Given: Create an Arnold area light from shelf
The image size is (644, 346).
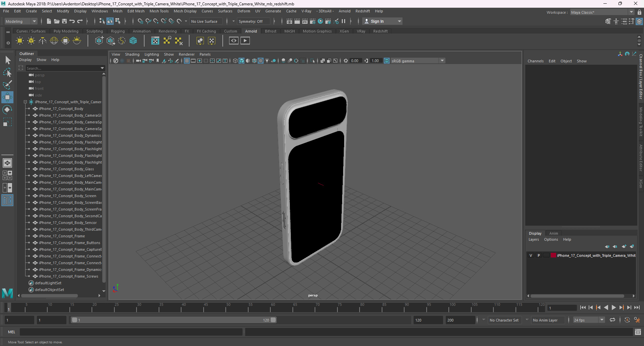Looking at the screenshot, I should pyautogui.click(x=20, y=41).
